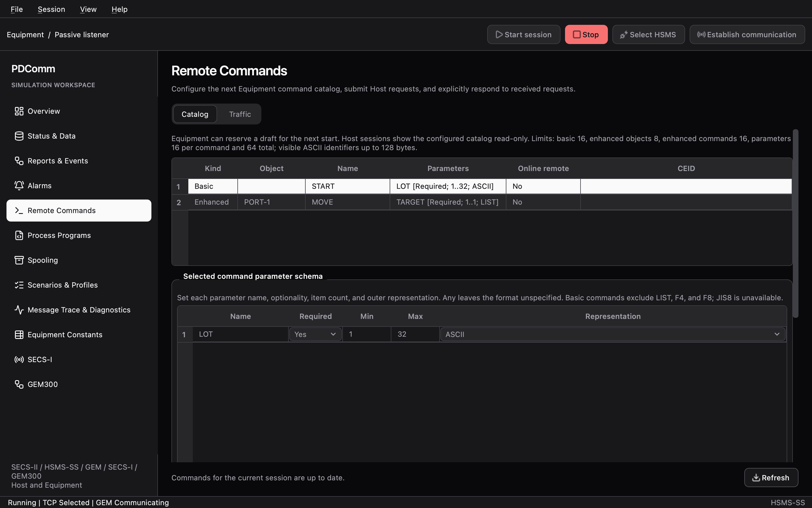Screen dimensions: 812x508
Task: Click the LOT name field in schema
Action: click(240, 334)
